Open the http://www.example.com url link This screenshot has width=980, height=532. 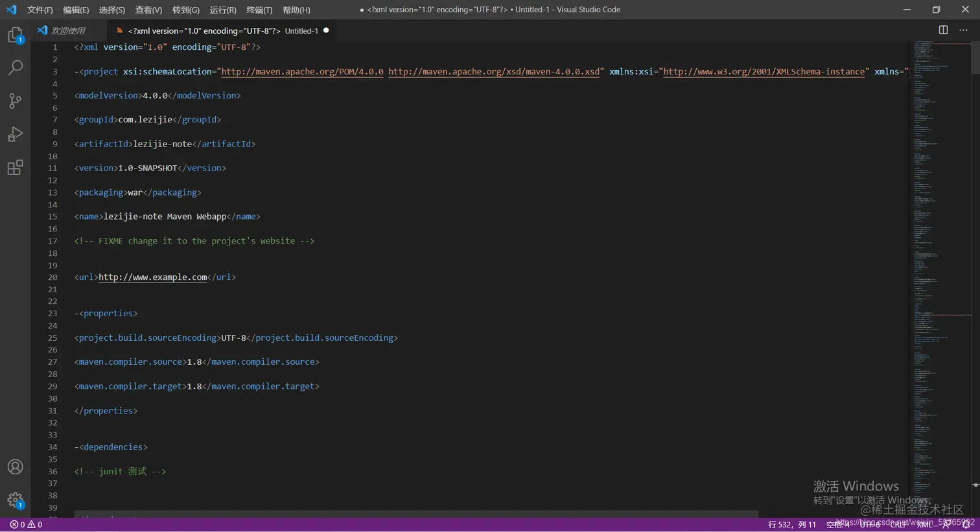[152, 277]
